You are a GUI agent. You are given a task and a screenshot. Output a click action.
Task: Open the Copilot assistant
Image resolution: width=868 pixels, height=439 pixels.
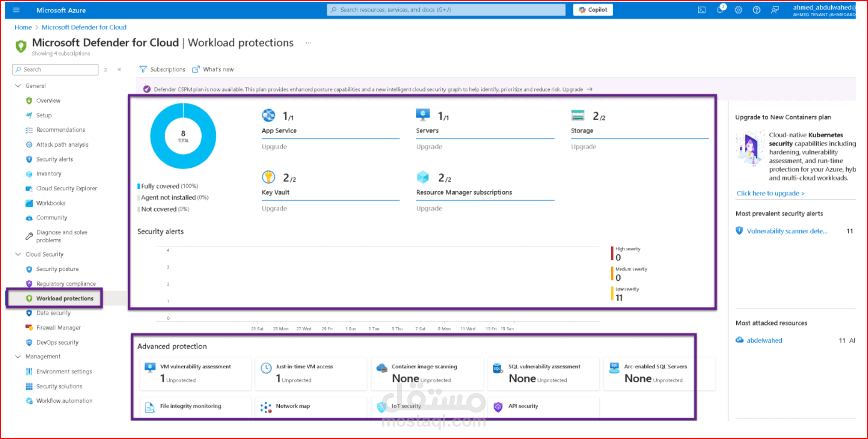593,9
